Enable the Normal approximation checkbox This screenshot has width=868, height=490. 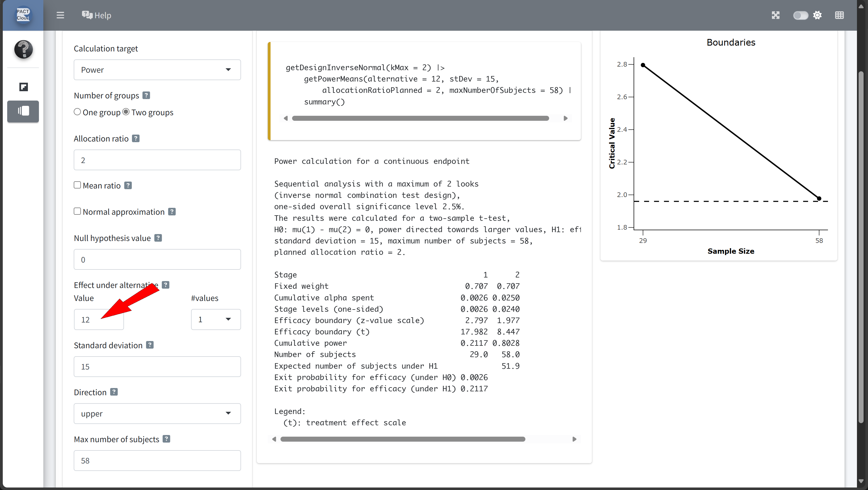pos(78,211)
